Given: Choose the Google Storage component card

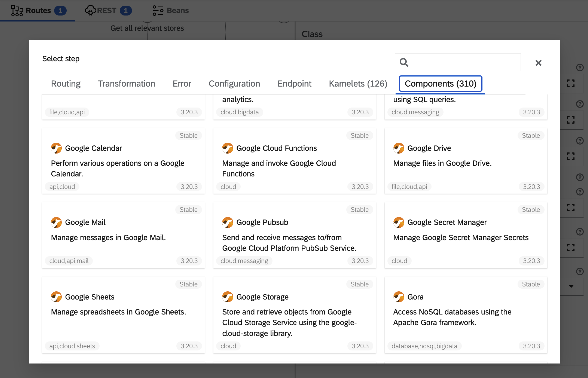Looking at the screenshot, I should click(294, 315).
